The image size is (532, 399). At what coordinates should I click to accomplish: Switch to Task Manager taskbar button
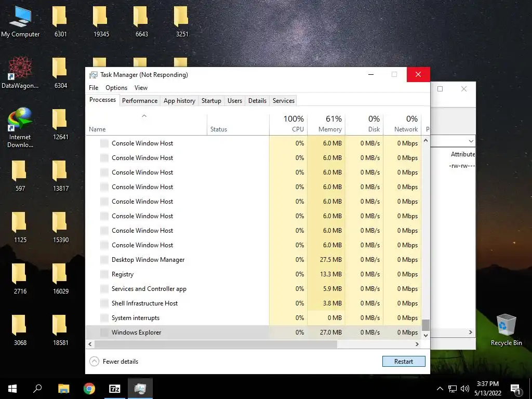140,389
